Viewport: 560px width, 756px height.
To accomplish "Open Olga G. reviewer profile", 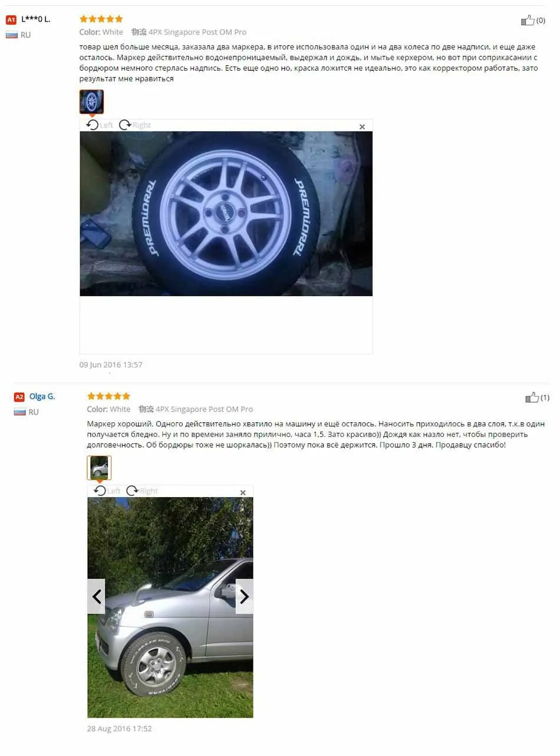I will tap(42, 396).
